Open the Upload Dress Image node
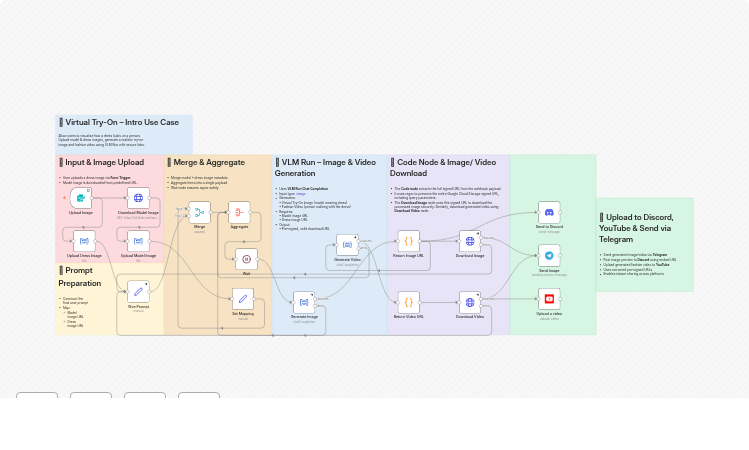This screenshot has height=450, width=749. click(x=84, y=241)
